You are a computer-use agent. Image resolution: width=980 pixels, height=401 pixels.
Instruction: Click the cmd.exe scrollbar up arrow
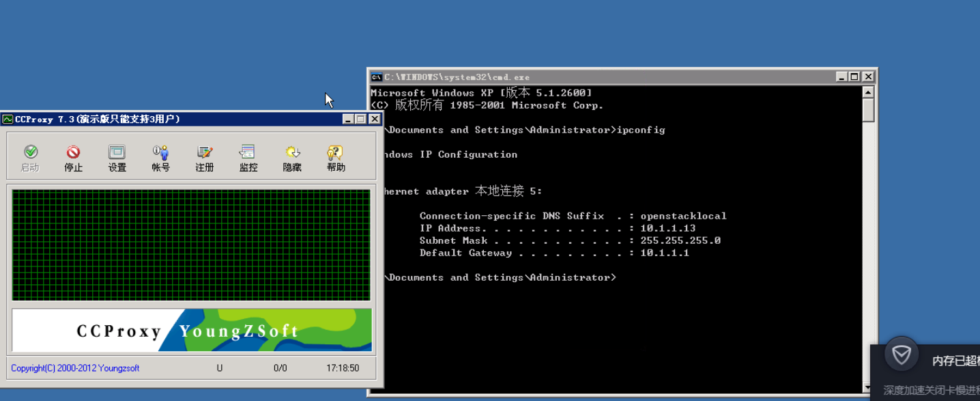point(868,92)
